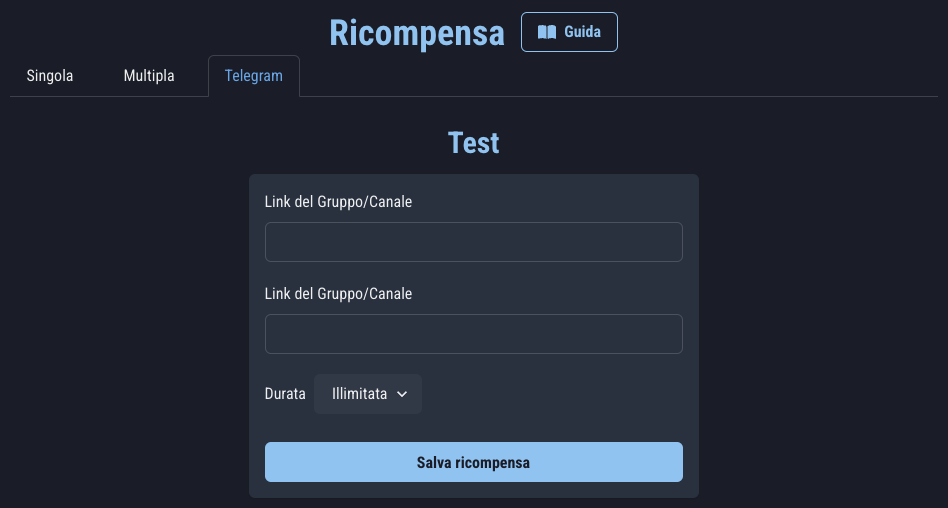Viewport: 948px width, 508px height.
Task: Focus the first Link del Gruppo/Canale field
Action: pyautogui.click(x=473, y=242)
